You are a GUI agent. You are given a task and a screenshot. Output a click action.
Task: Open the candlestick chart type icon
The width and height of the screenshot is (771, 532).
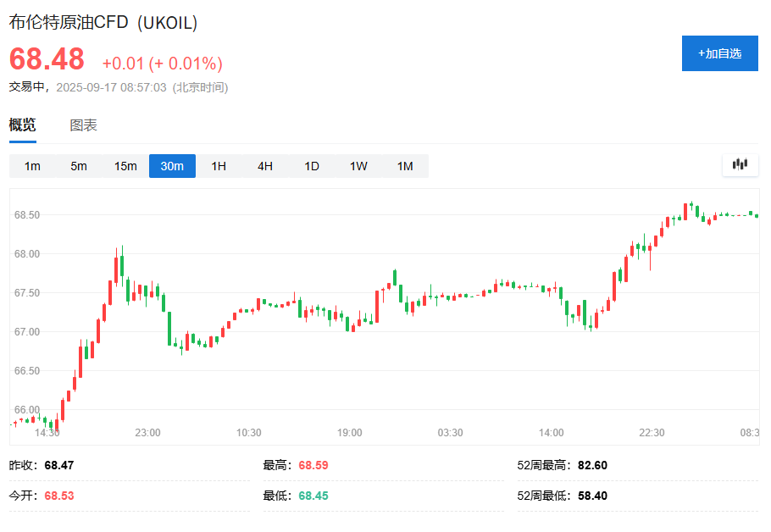point(740,164)
